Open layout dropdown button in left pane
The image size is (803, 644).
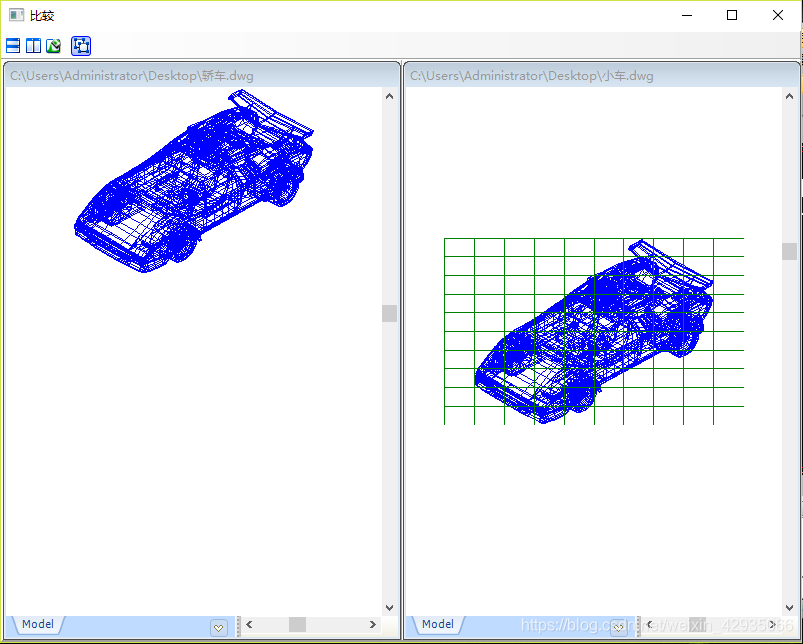coord(219,628)
